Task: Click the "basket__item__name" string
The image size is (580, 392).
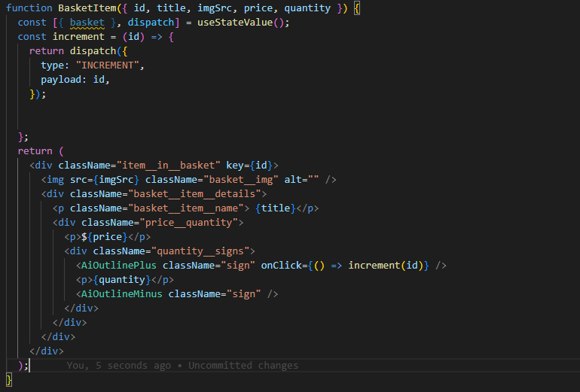Action: [186, 208]
